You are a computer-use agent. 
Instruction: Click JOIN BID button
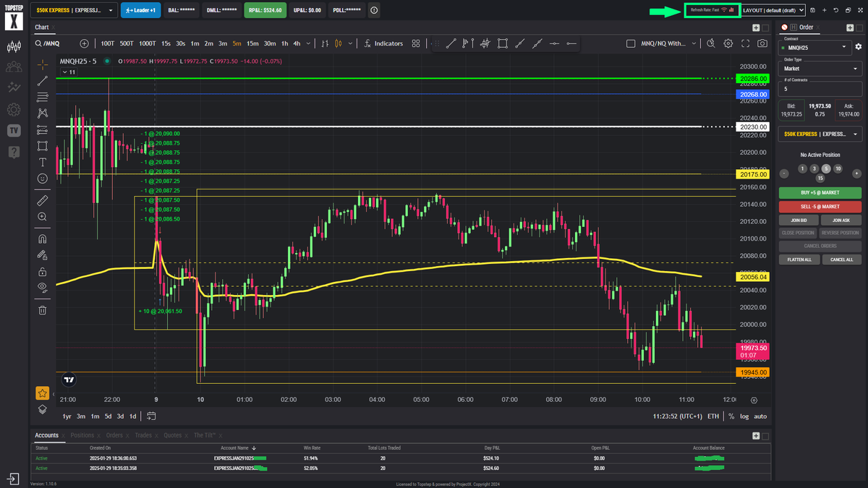[799, 220]
